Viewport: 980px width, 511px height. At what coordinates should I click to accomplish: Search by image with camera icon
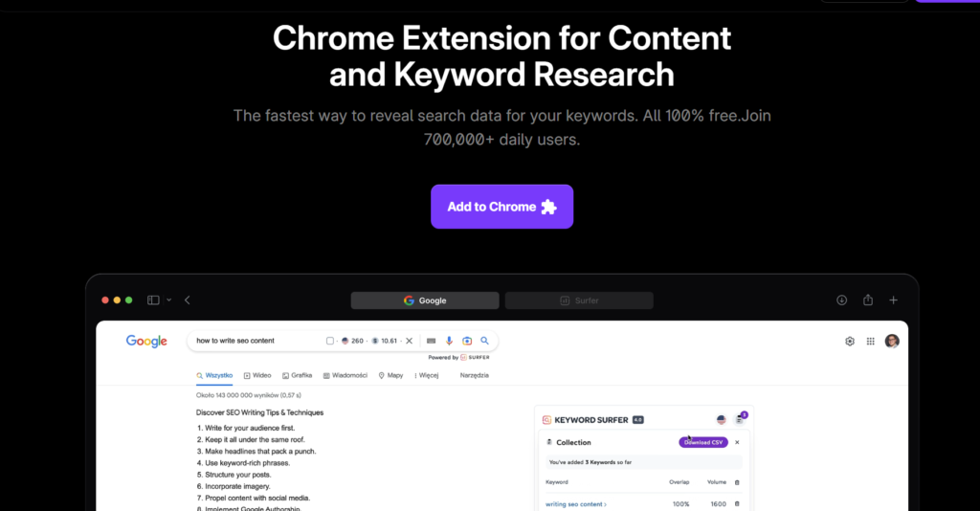[467, 341]
